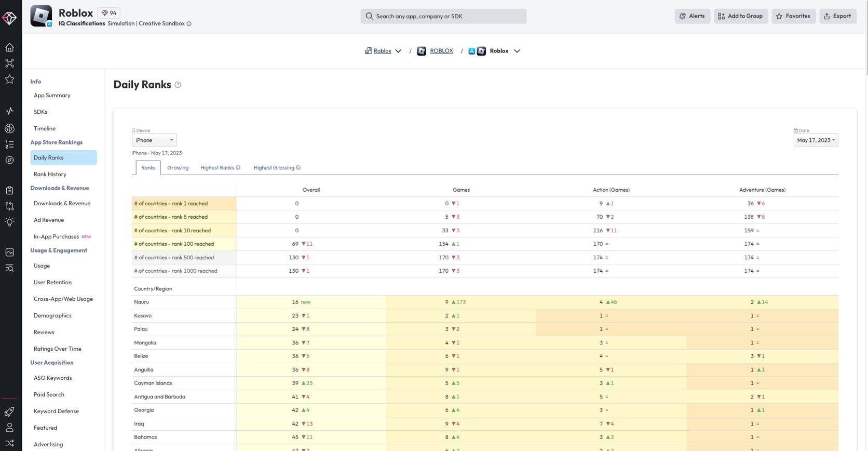This screenshot has width=868, height=451.
Task: Click the info icon beside Creative Sandbox
Action: tap(189, 24)
